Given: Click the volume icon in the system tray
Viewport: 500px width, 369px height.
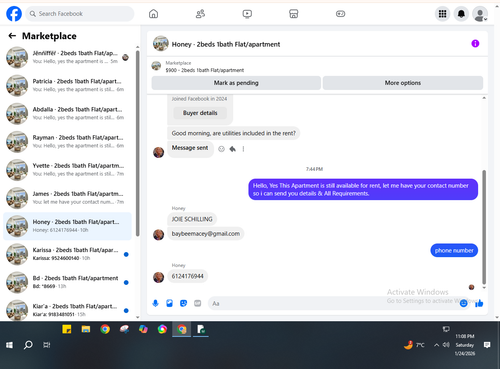Looking at the screenshot, I should (446, 345).
